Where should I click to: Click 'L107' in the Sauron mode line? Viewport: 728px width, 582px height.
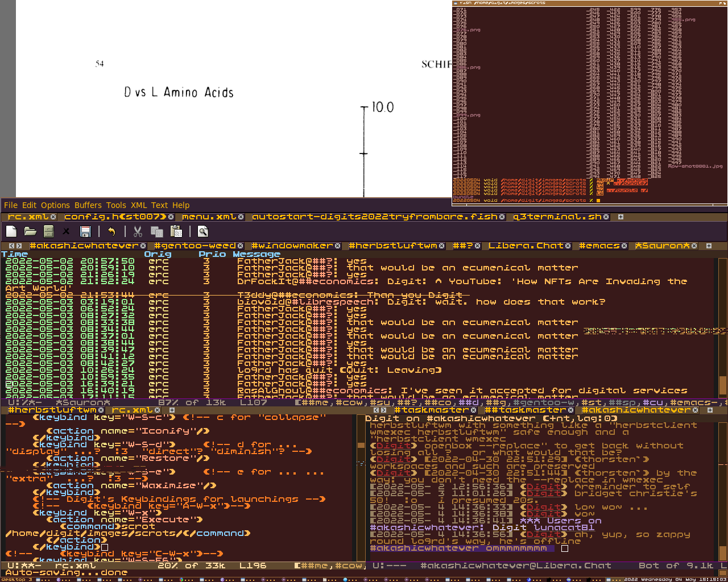(254, 402)
